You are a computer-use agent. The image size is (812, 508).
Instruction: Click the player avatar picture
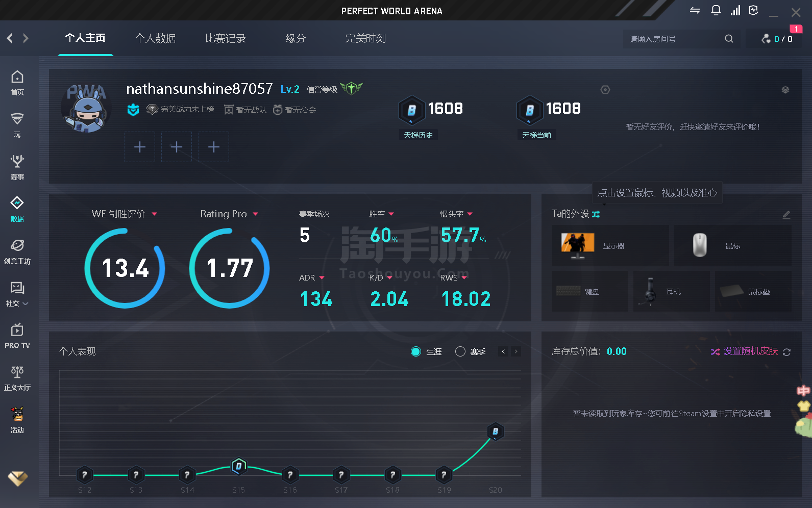86,108
